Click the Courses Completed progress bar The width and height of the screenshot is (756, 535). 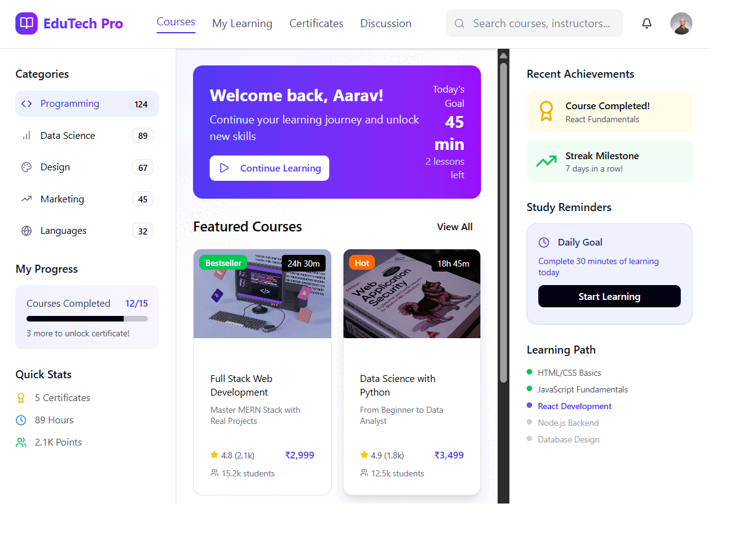[87, 318]
